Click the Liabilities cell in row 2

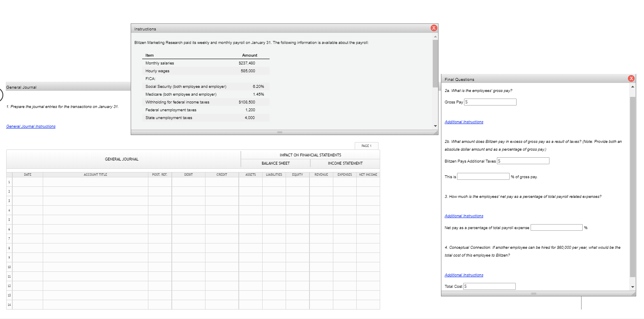tap(274, 191)
